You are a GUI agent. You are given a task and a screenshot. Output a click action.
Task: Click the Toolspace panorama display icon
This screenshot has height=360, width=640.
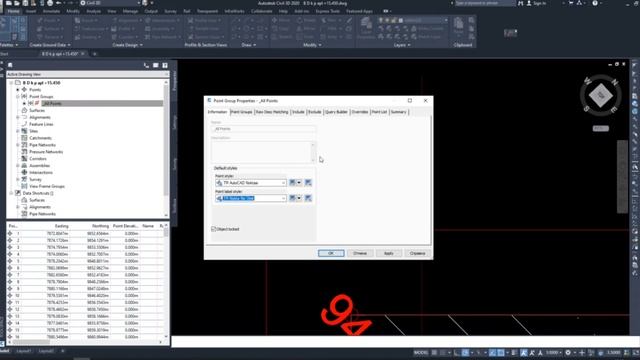156,65
